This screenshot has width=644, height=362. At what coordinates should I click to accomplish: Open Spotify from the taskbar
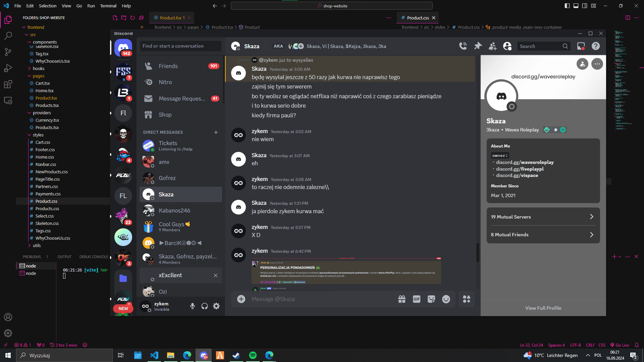click(x=253, y=355)
